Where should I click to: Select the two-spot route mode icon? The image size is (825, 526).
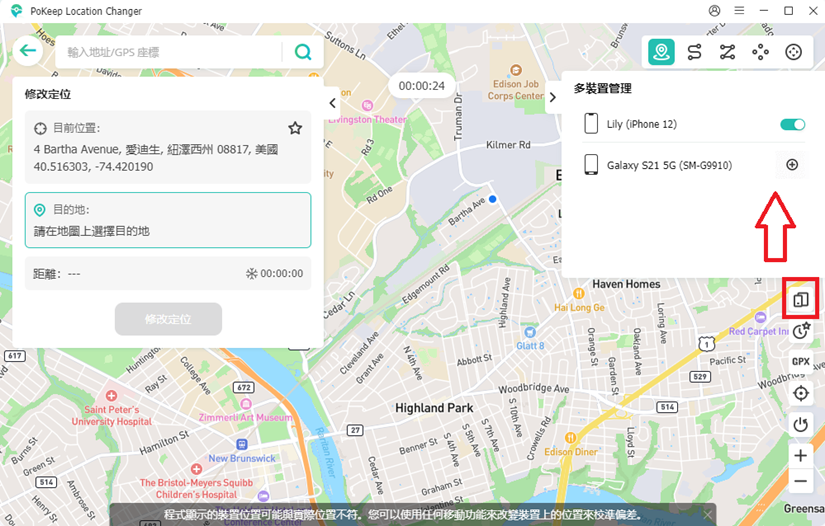click(695, 52)
